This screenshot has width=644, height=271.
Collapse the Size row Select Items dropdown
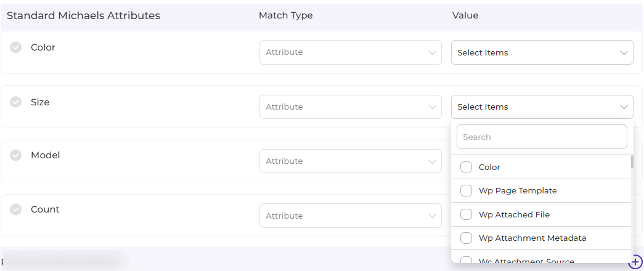[542, 107]
